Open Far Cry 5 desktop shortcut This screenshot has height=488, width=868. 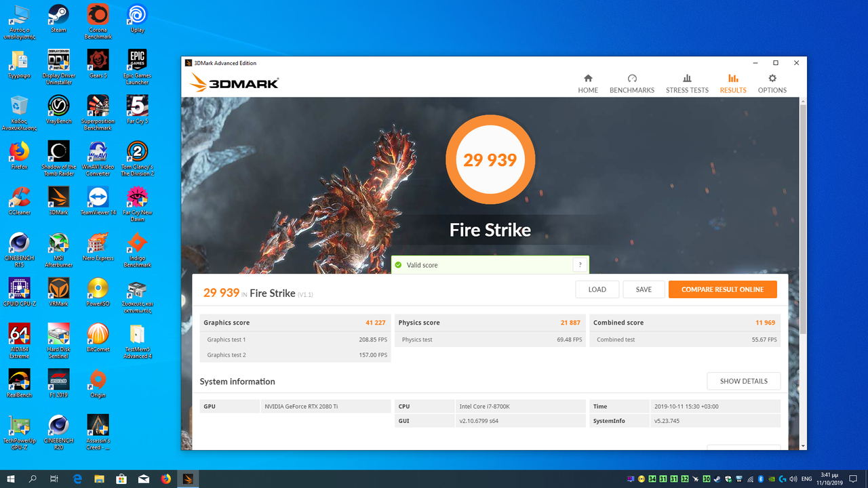(x=137, y=110)
